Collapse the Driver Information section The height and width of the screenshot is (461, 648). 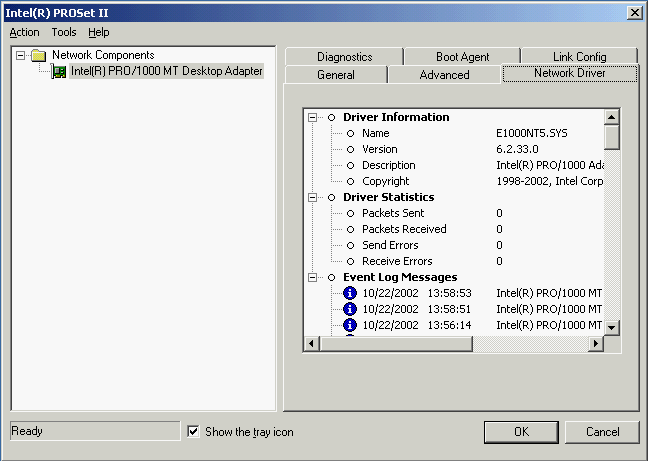point(312,117)
